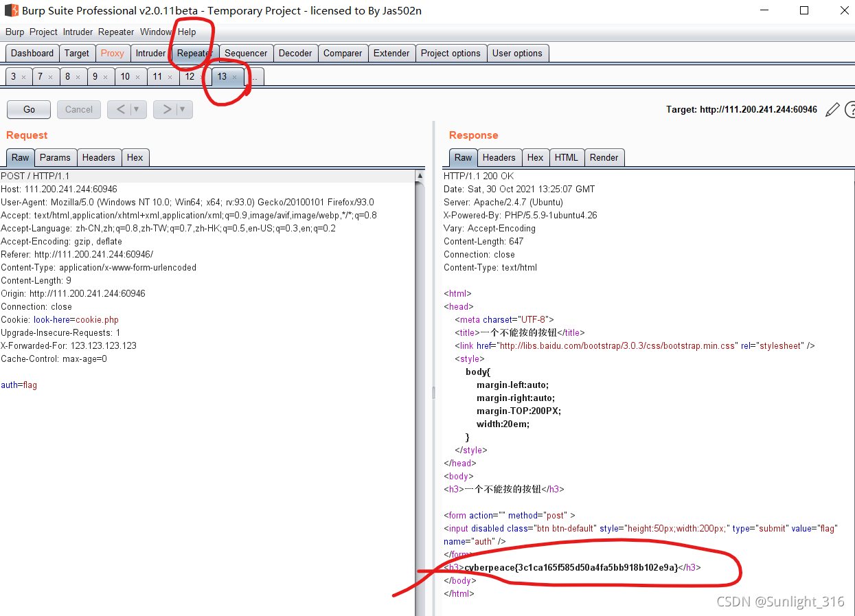Image resolution: width=855 pixels, height=616 pixels.
Task: Close Repeater tab 13 with its x
Action: click(x=234, y=77)
